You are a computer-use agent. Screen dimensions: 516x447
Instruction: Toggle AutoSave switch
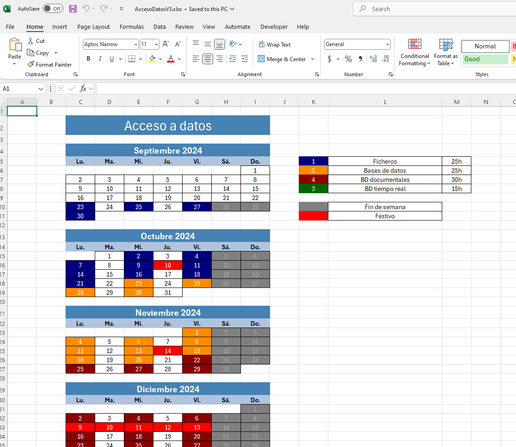53,9
